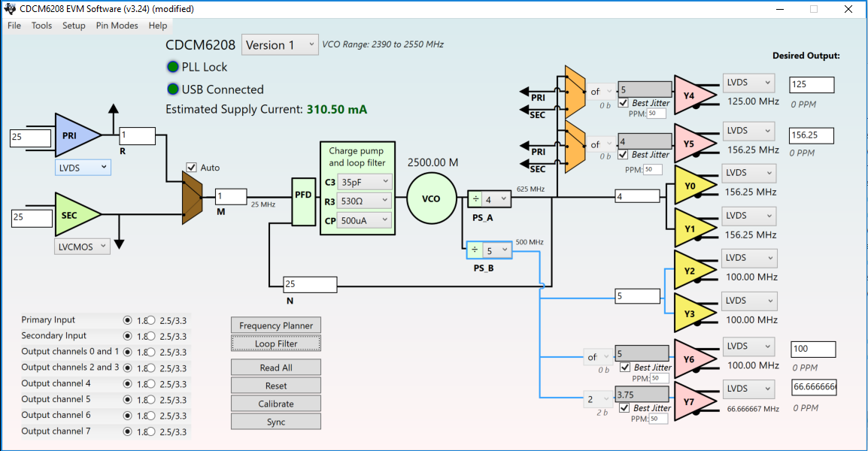This screenshot has width=868, height=451.
Task: Open Y7 fractional divider '2' dropdown
Action: (598, 399)
